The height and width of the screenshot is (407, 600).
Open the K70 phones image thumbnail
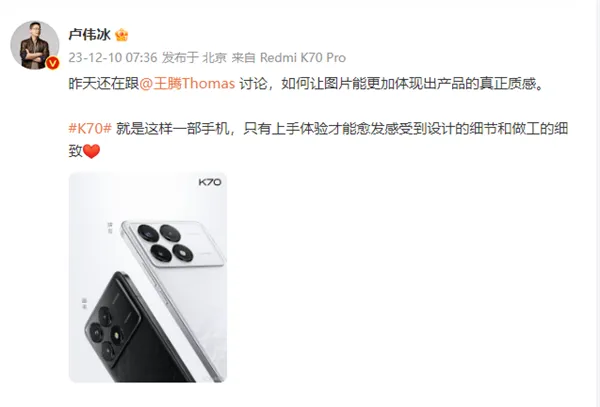(x=148, y=277)
